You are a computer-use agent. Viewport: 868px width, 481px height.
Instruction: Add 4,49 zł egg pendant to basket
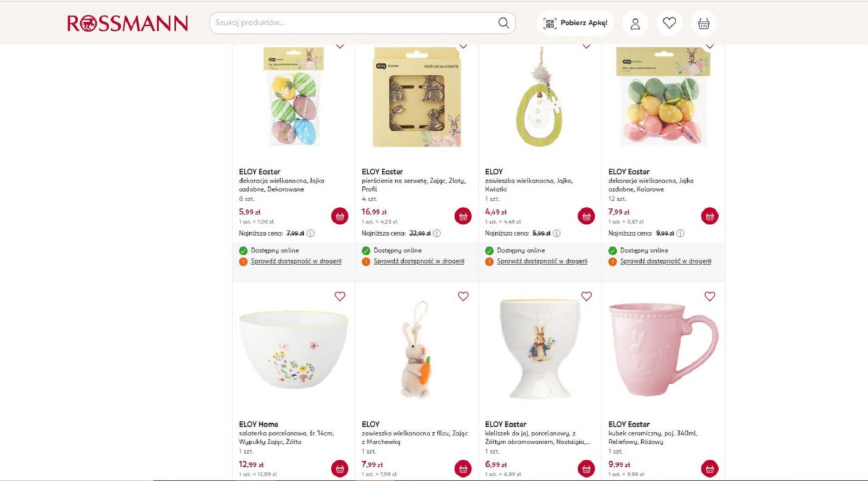[586, 216]
